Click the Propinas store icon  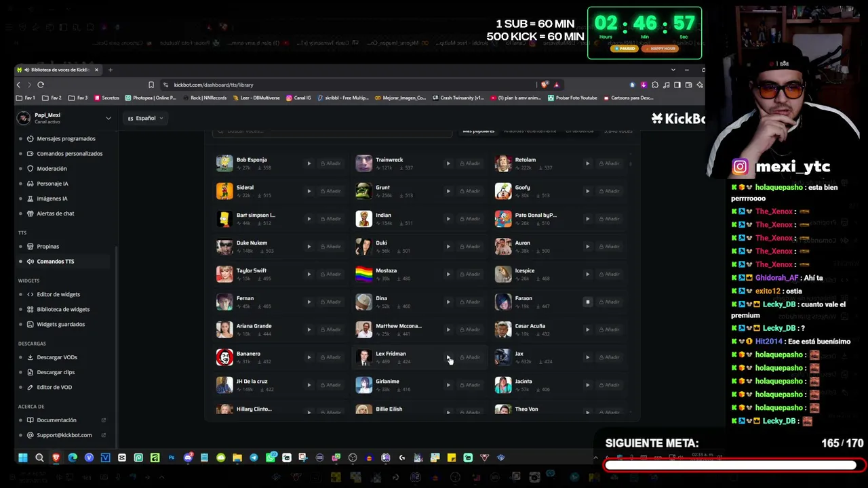(30, 247)
